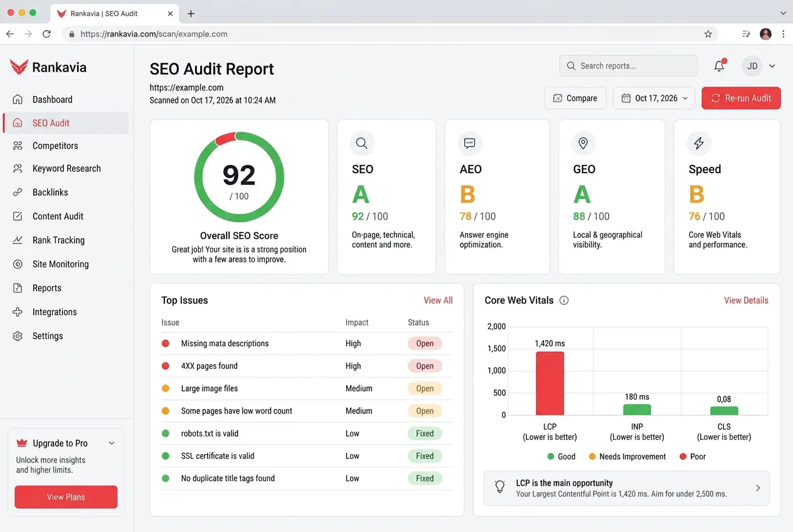The height and width of the screenshot is (532, 793).
Task: Open the Oct 17, 2026 date dropdown
Action: (x=654, y=98)
